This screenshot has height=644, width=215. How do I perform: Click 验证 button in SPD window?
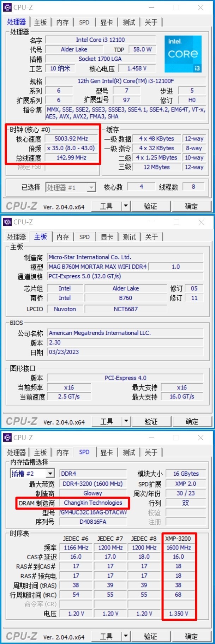[150, 636]
